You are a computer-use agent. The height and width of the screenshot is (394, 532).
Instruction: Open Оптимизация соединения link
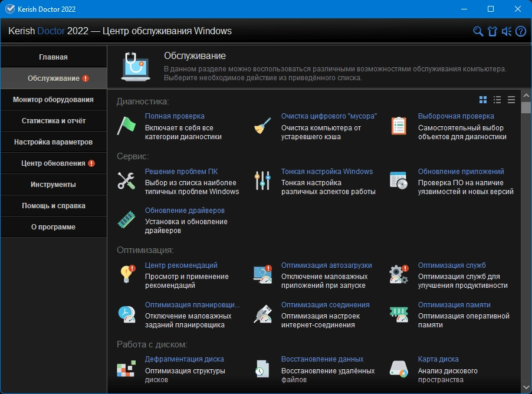point(326,305)
